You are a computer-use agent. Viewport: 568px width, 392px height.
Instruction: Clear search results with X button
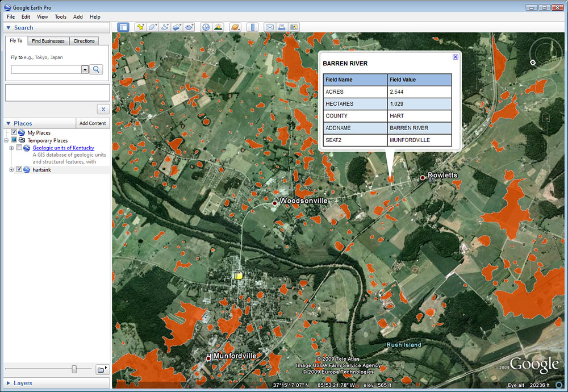pos(103,109)
